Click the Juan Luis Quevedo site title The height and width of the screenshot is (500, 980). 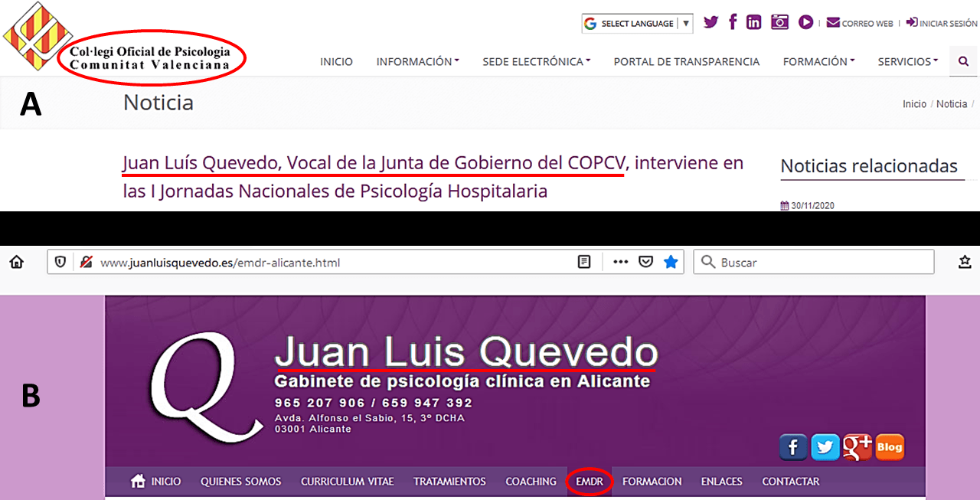(x=466, y=352)
